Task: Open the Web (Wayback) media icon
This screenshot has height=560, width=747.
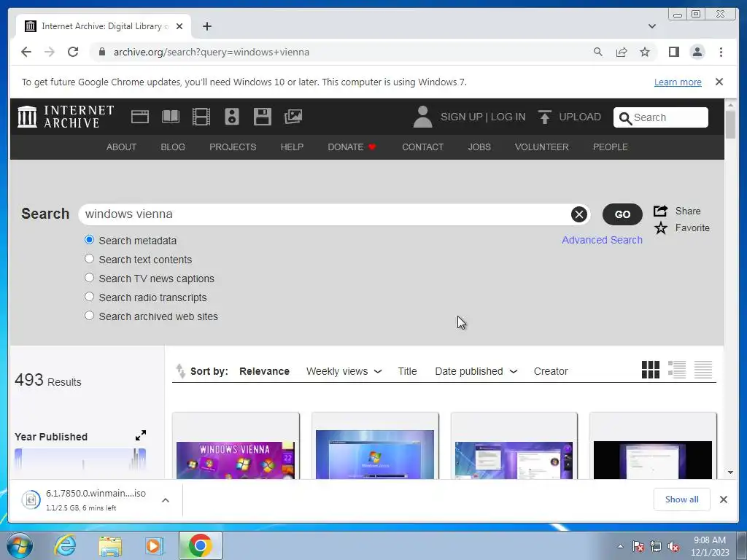Action: click(x=140, y=117)
